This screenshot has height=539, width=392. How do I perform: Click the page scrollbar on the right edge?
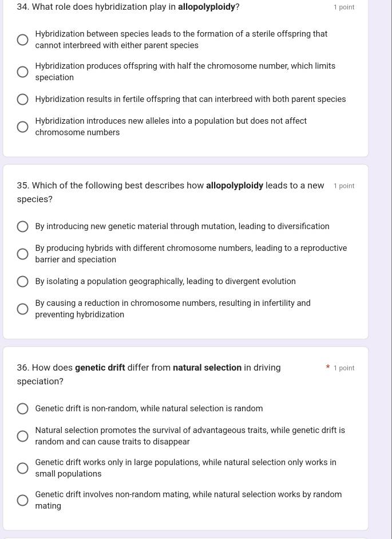click(x=389, y=269)
